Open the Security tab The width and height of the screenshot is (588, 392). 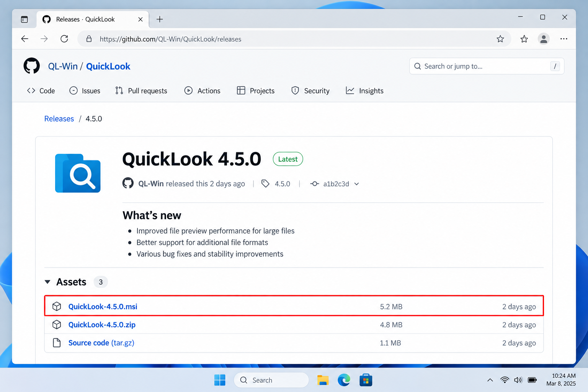point(310,91)
